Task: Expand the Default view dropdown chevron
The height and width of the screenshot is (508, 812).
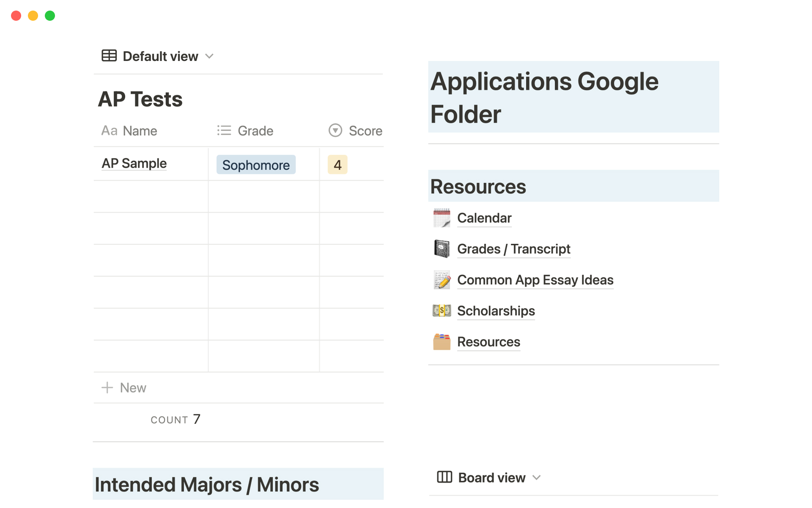Action: [209, 56]
